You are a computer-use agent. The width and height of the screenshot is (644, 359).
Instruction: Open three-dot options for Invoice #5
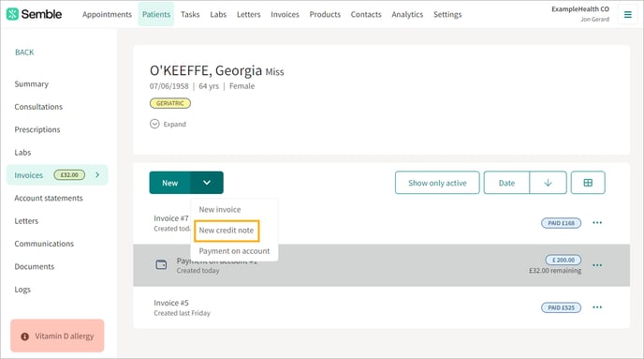point(597,307)
